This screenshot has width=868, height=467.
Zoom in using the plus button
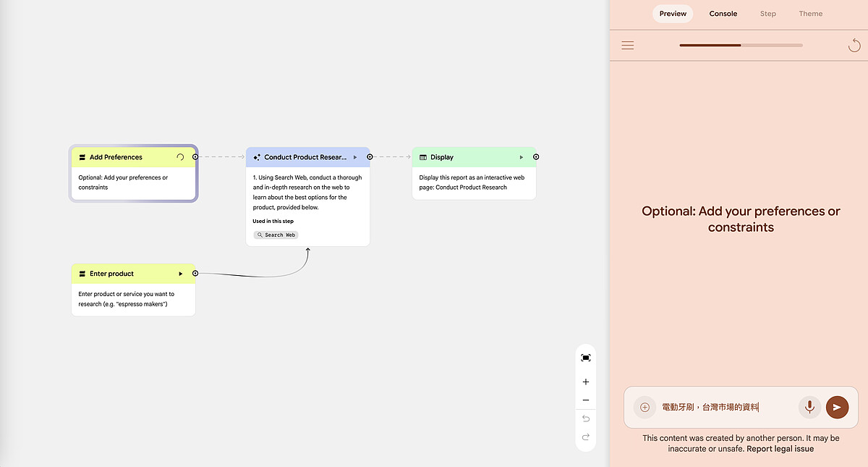586,382
